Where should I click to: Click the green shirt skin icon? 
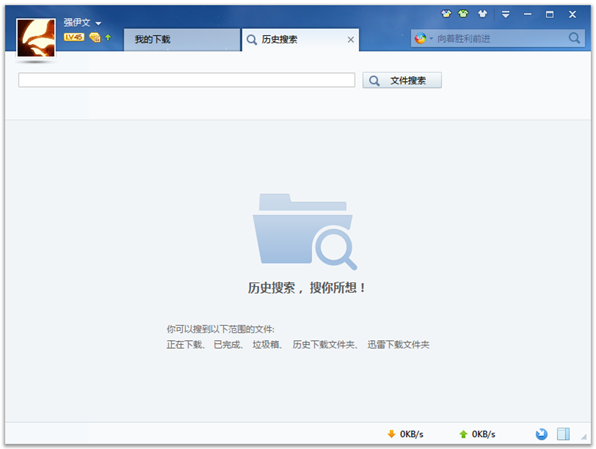(x=463, y=14)
